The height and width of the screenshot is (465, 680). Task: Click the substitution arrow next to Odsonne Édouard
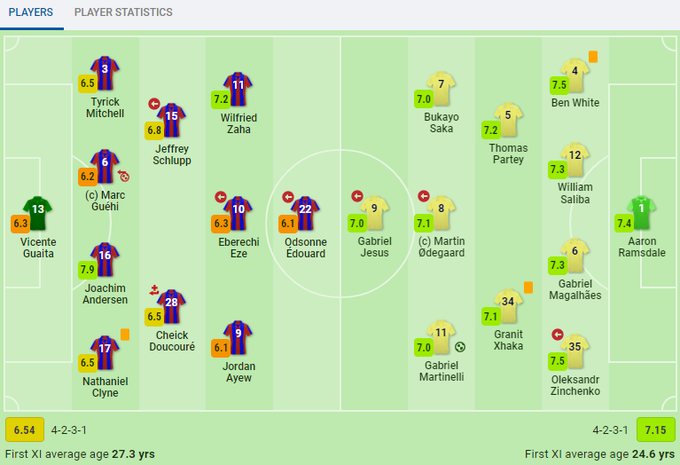tap(287, 197)
